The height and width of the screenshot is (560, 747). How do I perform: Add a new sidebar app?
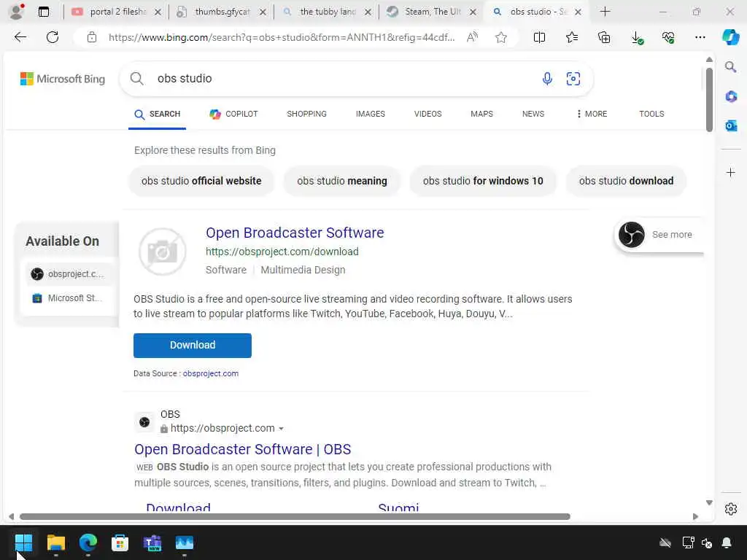[x=731, y=172]
